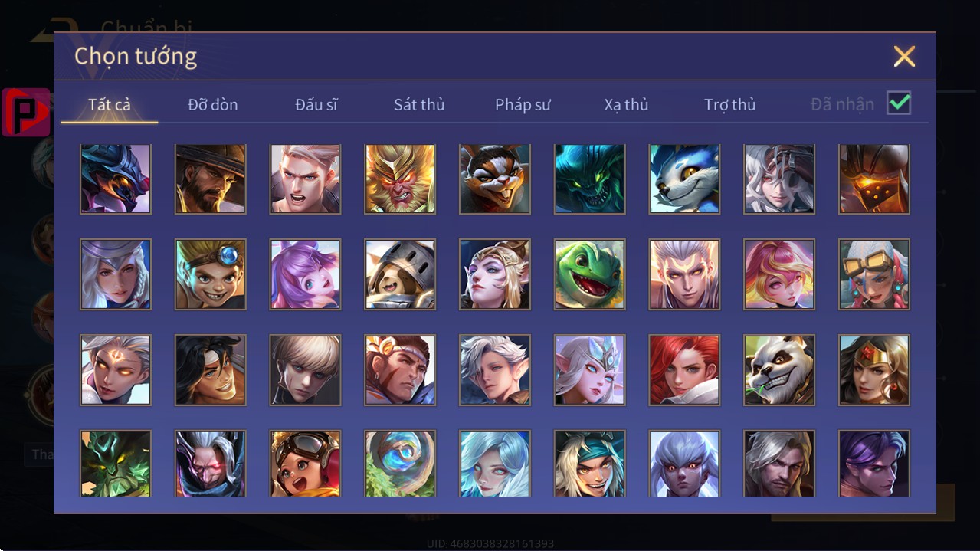Pick the armored helmet bear hero
The height and width of the screenshot is (551, 980).
tap(400, 274)
